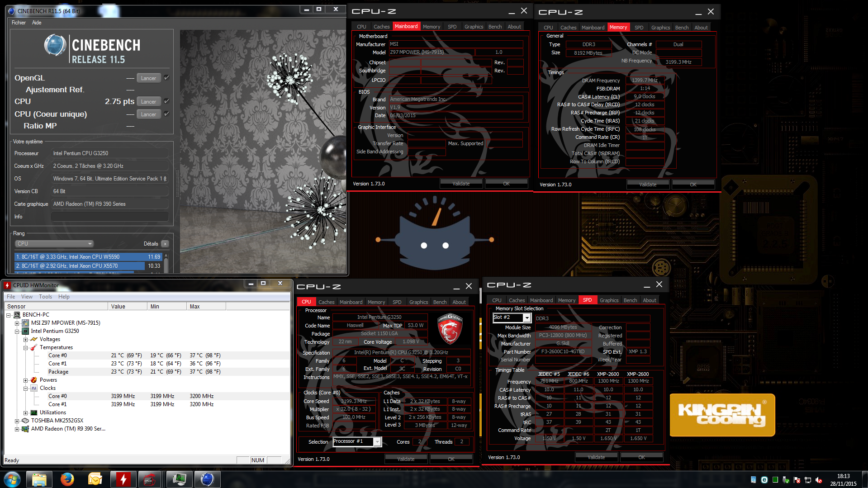868x488 pixels.
Task: Click Lancer button for the CPU test
Action: (x=148, y=102)
